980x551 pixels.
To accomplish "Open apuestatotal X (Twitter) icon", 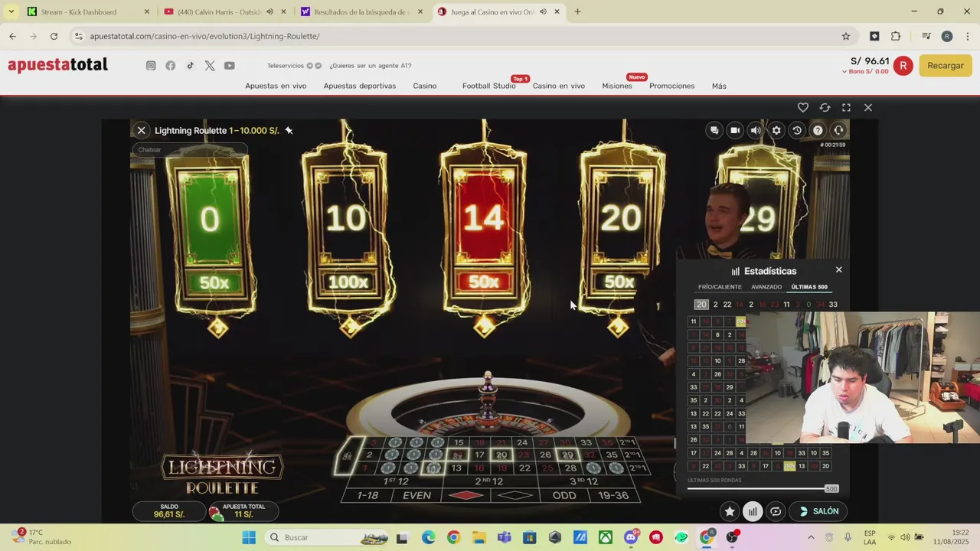I will 210,66.
